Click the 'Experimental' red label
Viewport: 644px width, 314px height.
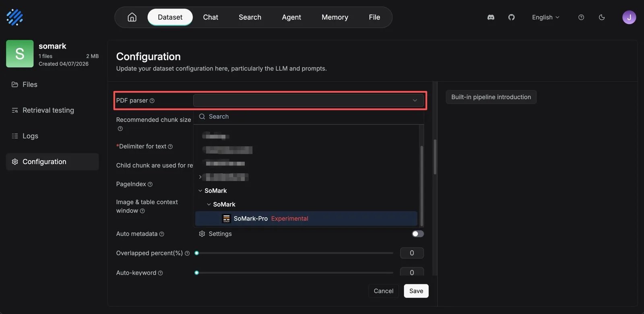290,219
